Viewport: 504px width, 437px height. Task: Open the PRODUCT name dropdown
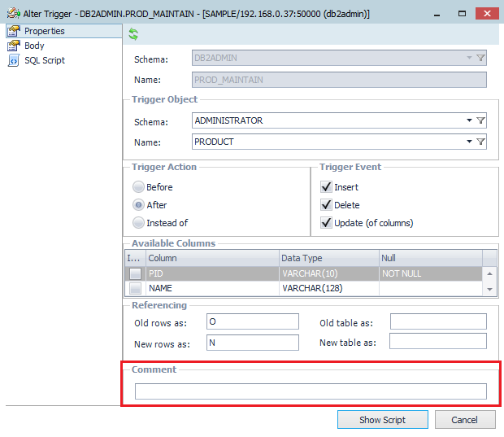(469, 142)
